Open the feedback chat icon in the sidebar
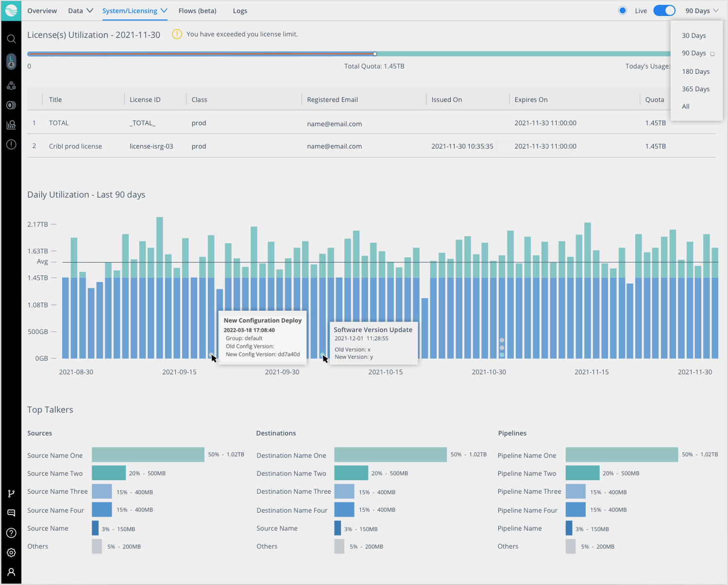728x585 pixels. click(11, 513)
